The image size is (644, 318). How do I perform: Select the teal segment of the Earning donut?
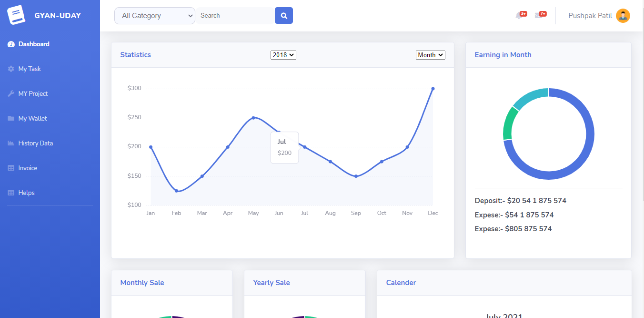point(532,95)
